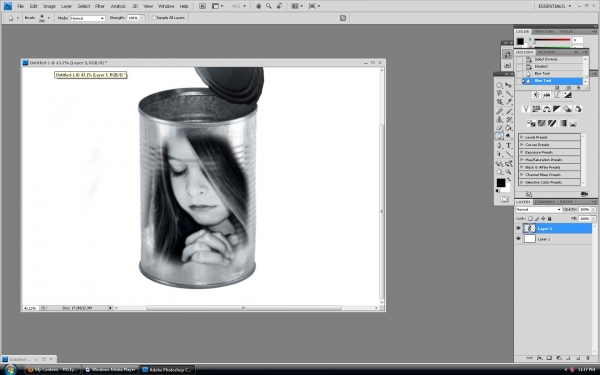Image resolution: width=600 pixels, height=375 pixels.
Task: Enable Sample All Layers checkbox
Action: [153, 18]
